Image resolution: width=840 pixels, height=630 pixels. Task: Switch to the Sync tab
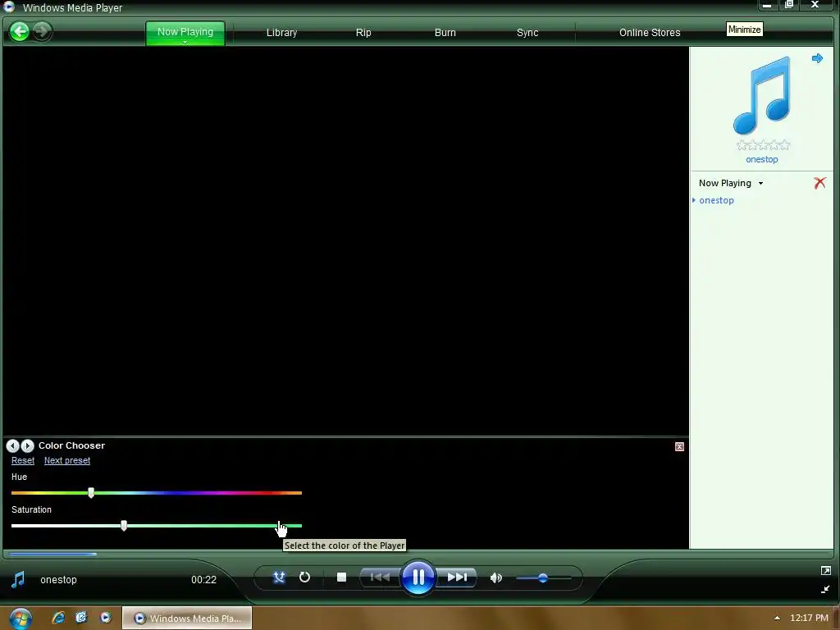[527, 33]
